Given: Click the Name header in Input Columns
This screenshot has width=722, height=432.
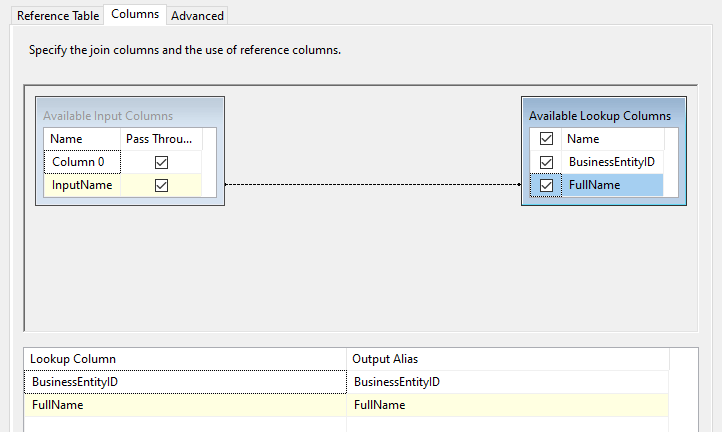Looking at the screenshot, I should tap(82, 139).
